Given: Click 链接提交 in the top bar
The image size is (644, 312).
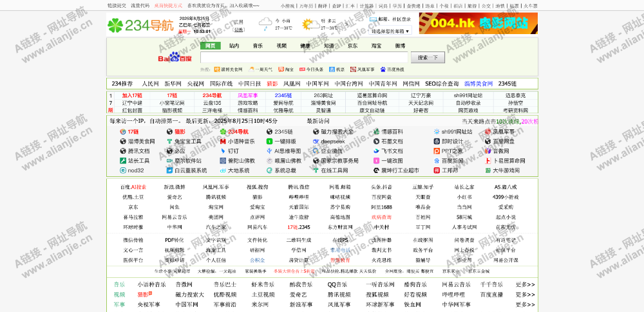Looking at the screenshot, I should coord(117,6).
